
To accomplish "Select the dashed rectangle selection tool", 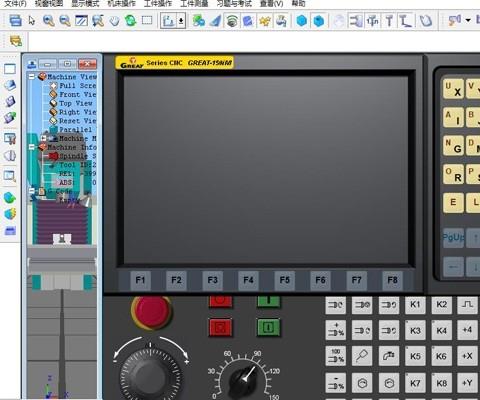I will tap(147, 20).
